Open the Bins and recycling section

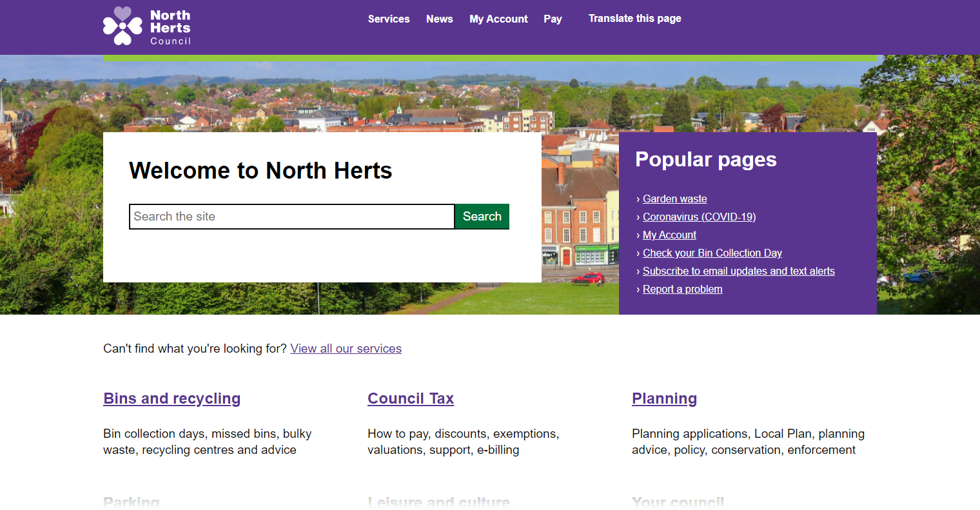[x=172, y=398]
